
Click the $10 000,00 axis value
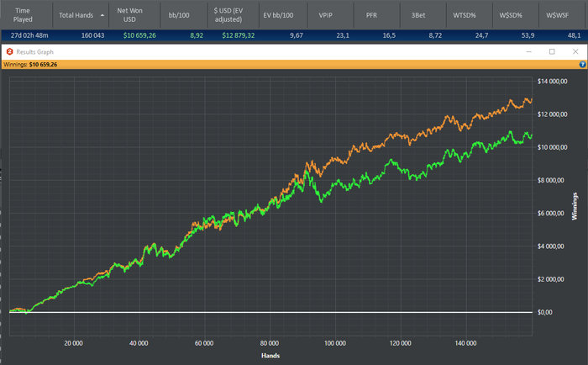click(x=553, y=147)
